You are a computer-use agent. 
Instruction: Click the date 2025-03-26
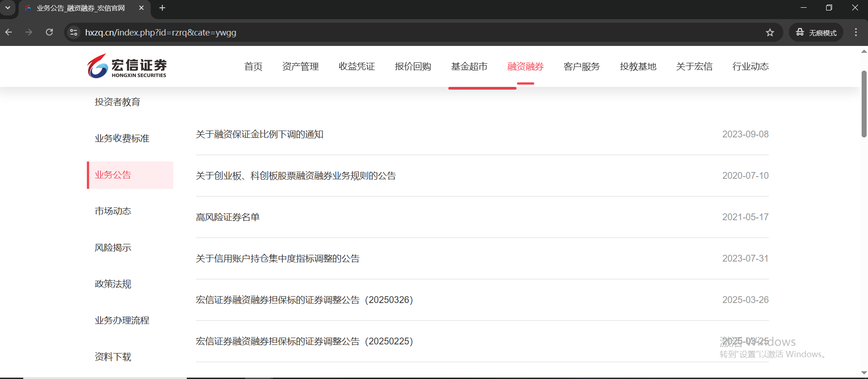click(x=746, y=300)
